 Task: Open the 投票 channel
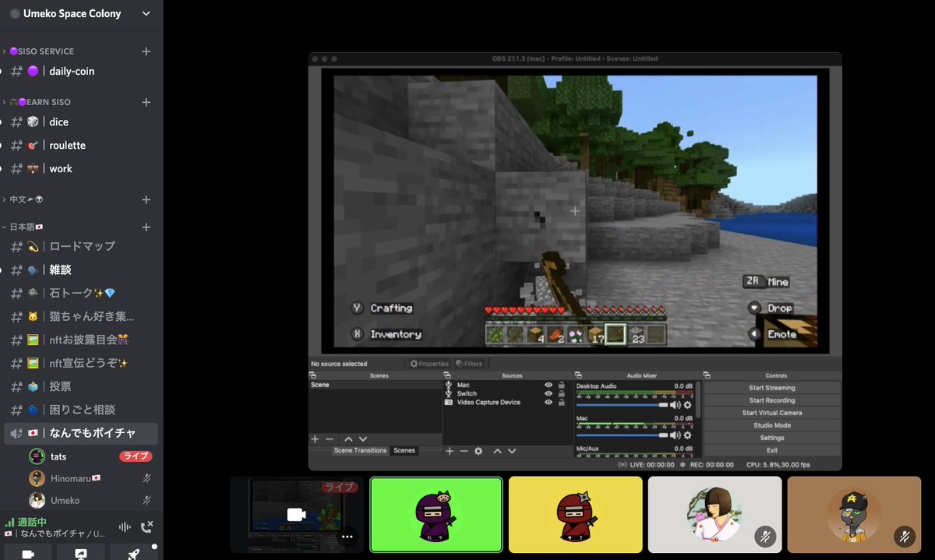pos(81,386)
